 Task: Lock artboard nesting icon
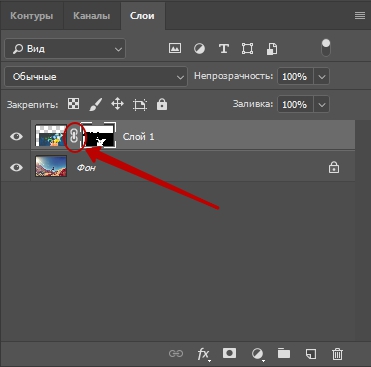(140, 105)
